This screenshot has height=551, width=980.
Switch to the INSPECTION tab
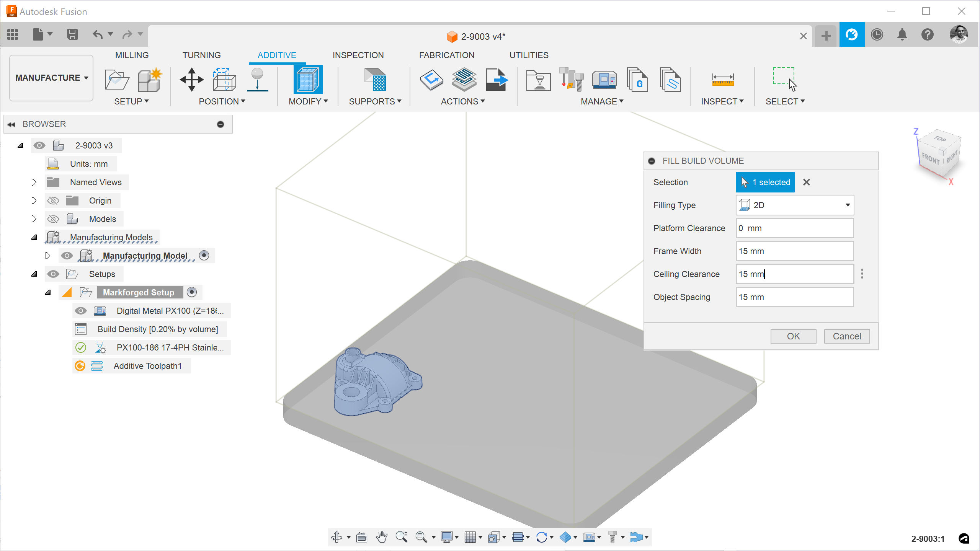point(358,55)
